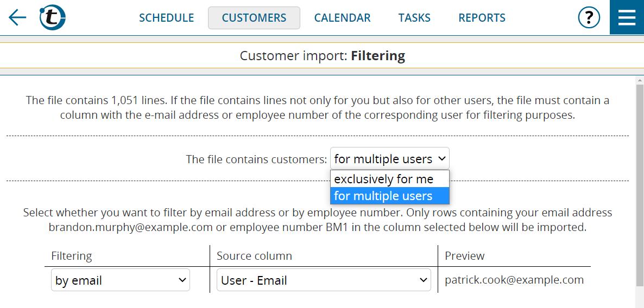Open the CUSTOMERS tab
Screen dimensions: 644x308
pos(254,18)
